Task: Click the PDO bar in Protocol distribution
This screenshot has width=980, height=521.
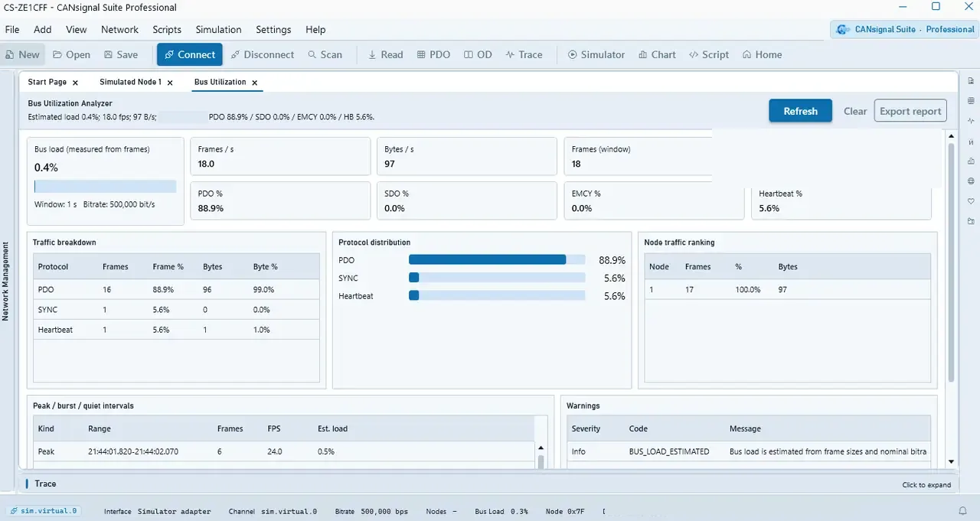Action: coord(497,260)
